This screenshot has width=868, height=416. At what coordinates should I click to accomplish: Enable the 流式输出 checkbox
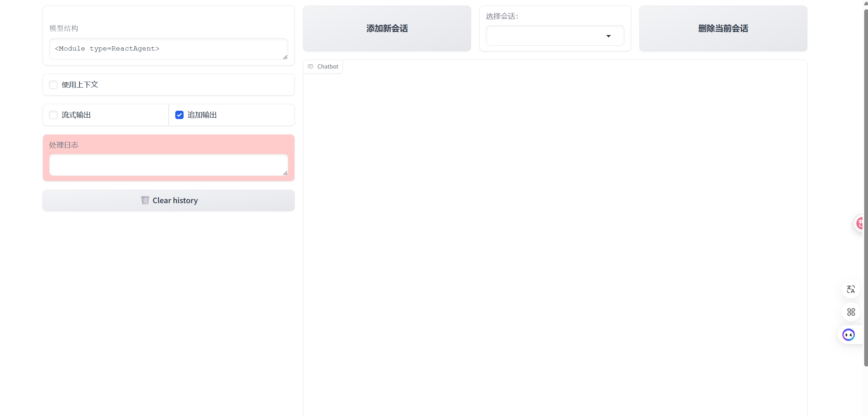pos(53,115)
